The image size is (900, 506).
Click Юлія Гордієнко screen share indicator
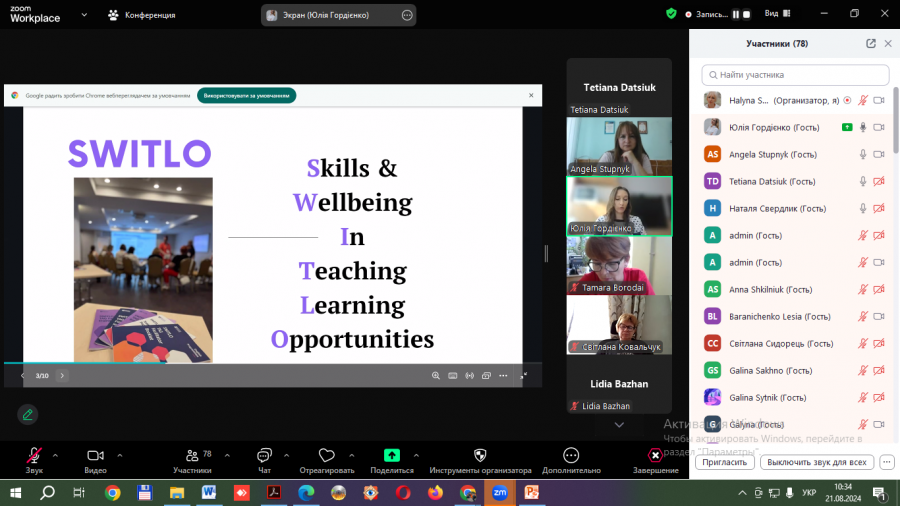coord(847,127)
